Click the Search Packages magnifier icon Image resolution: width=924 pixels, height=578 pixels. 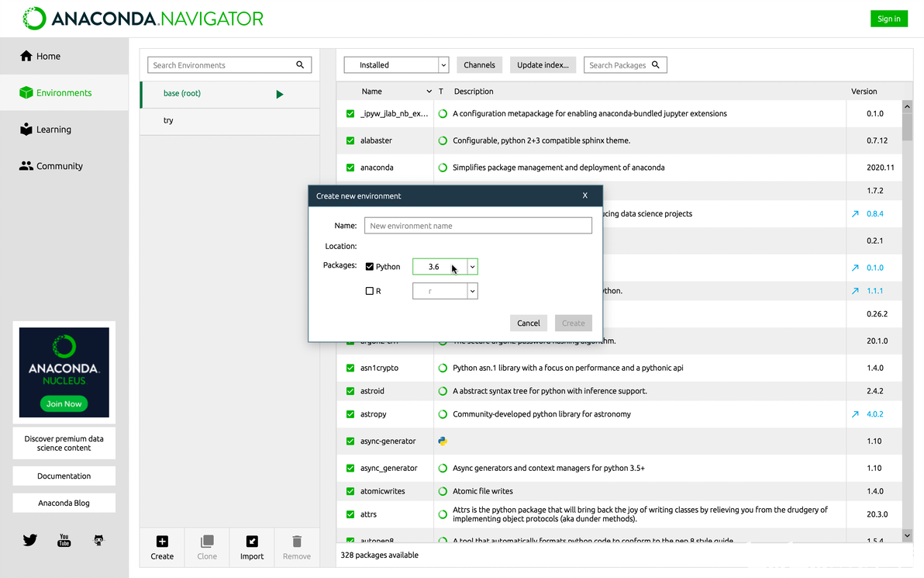click(x=655, y=65)
